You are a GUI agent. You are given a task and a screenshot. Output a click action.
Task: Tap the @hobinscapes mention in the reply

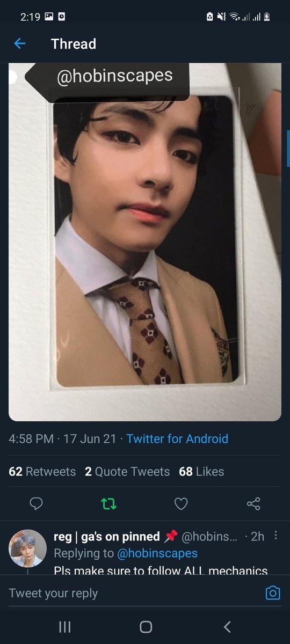click(x=157, y=553)
